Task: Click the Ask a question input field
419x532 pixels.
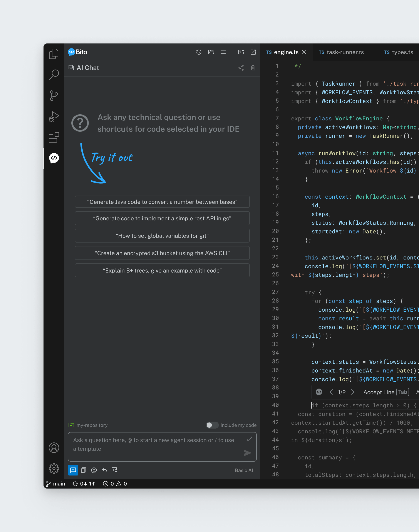Action: pyautogui.click(x=162, y=447)
